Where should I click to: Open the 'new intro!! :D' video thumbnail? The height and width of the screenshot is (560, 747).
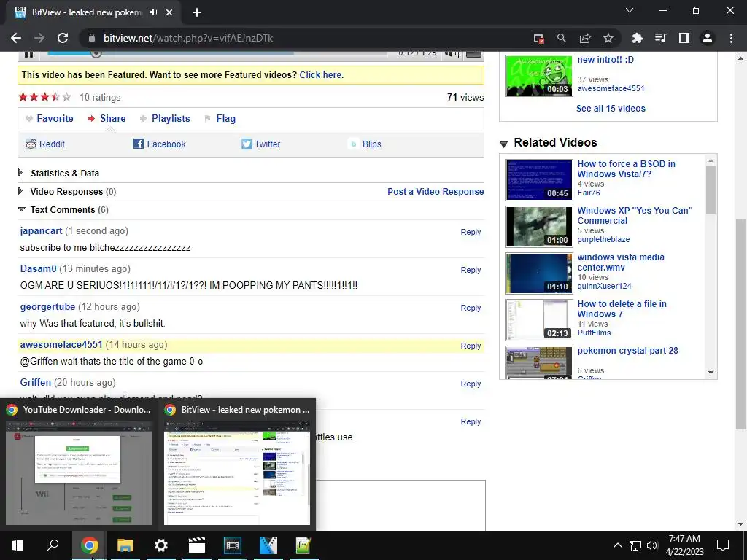(x=539, y=75)
